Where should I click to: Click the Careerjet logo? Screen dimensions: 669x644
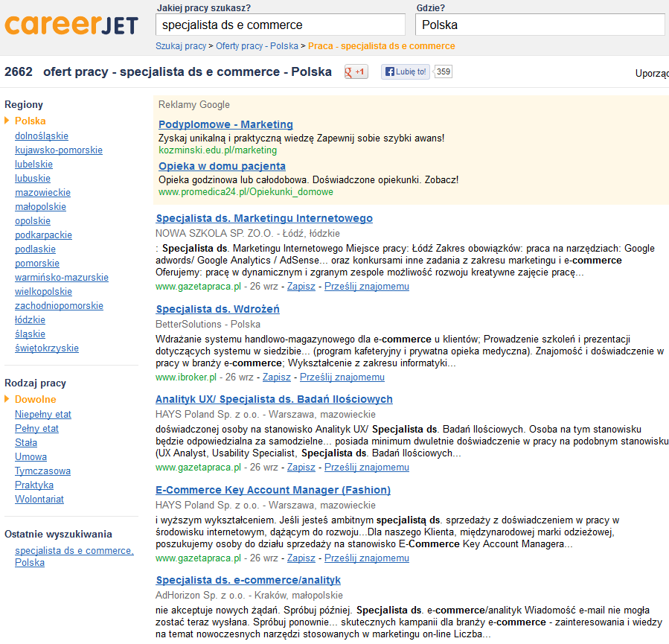tap(71, 25)
